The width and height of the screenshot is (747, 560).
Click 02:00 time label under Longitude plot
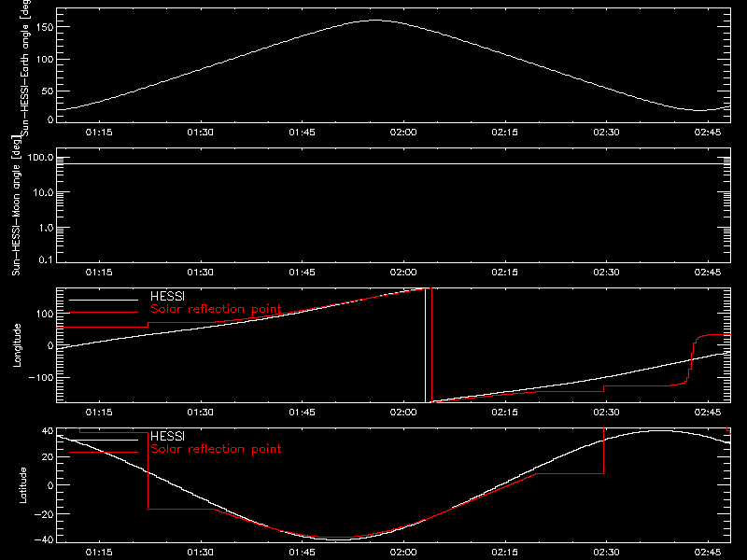pos(403,413)
